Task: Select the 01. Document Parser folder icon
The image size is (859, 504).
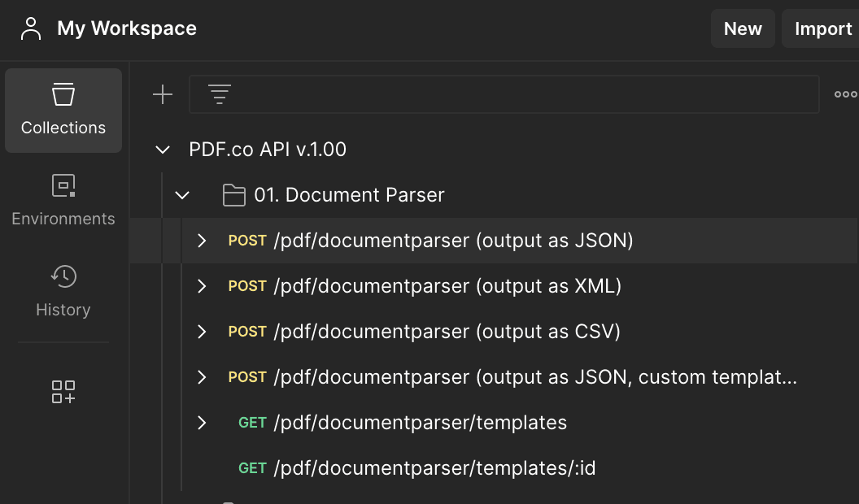Action: pos(234,195)
